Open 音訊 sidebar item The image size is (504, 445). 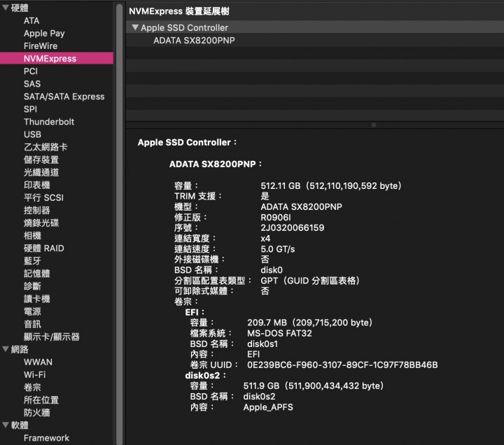pyautogui.click(x=32, y=324)
